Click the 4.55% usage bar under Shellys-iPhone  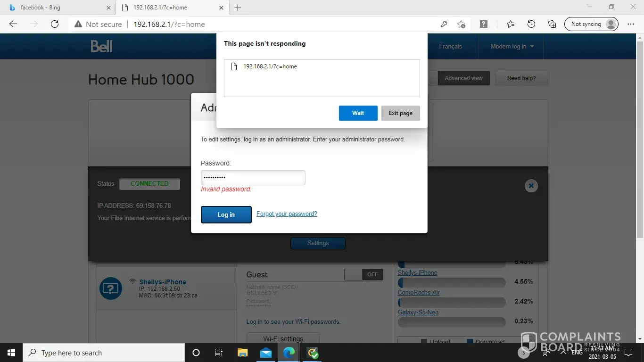click(452, 282)
